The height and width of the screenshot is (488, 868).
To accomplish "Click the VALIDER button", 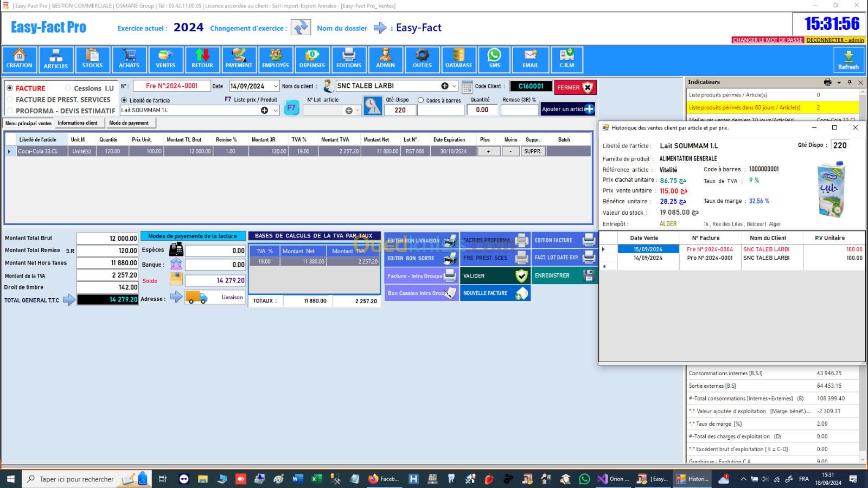I will coord(495,276).
